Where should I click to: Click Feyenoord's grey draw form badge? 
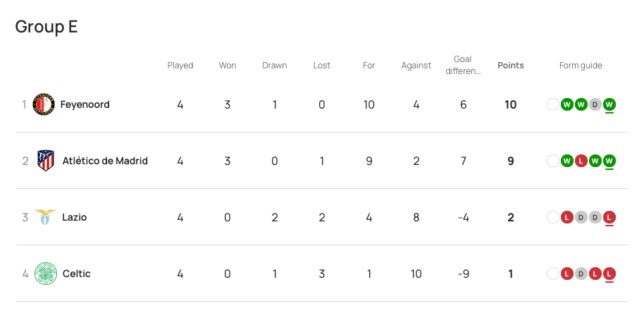pyautogui.click(x=595, y=104)
